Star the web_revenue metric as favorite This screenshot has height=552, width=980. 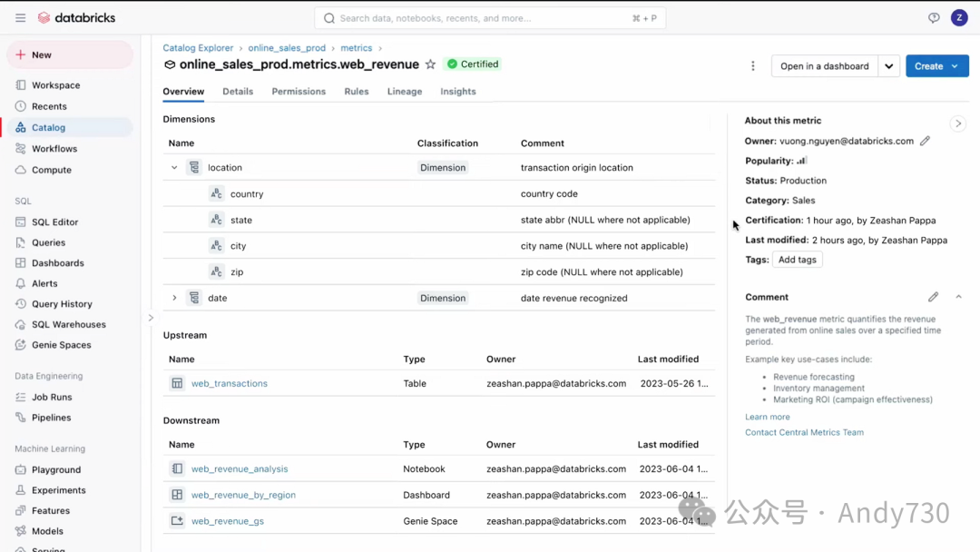(430, 64)
